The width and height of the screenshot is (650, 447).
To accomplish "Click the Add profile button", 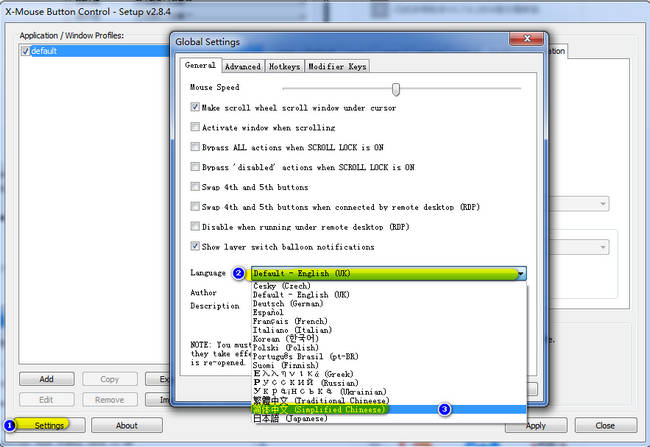I will [46, 379].
